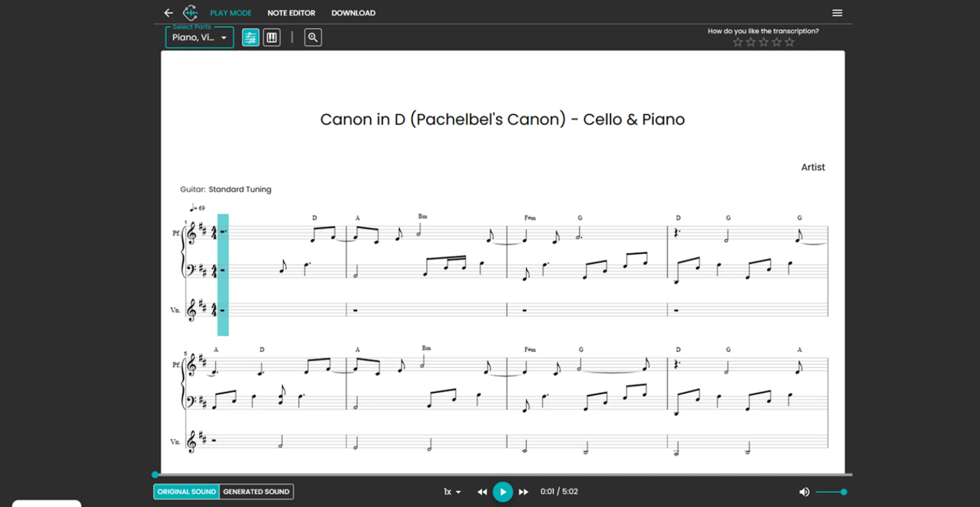Screen dimensions: 980x507
Task: Toggle Original Sound playback
Action: [x=186, y=491]
